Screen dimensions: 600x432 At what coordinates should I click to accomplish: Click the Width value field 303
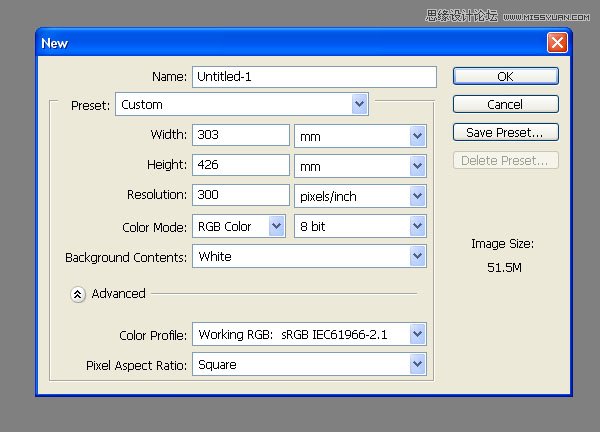point(241,135)
